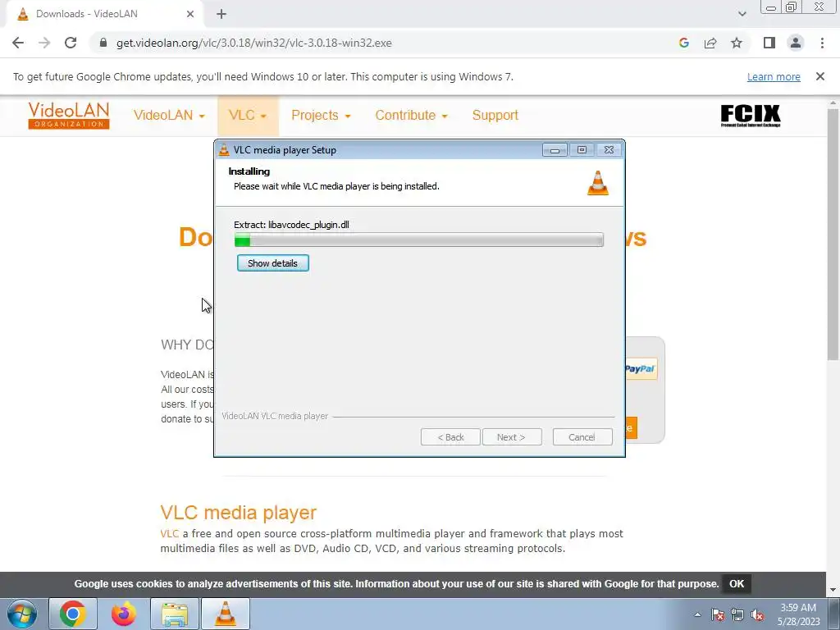This screenshot has width=840, height=630.
Task: Open the Learn more link
Action: coord(774,76)
